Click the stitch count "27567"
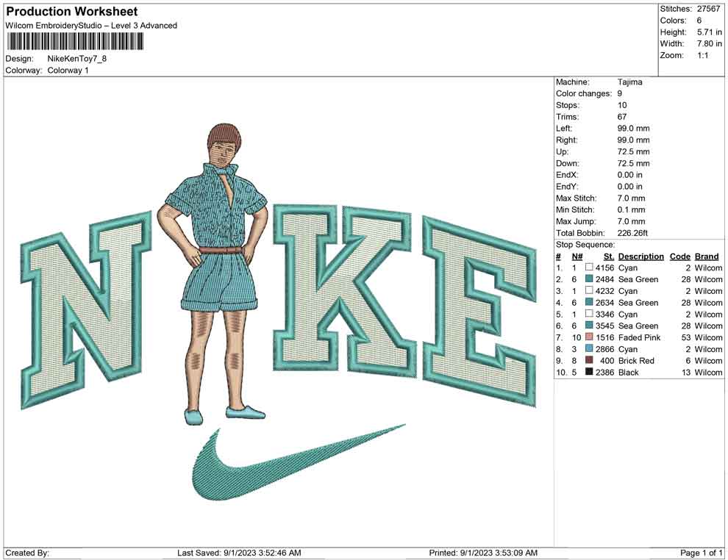This screenshot has height=560, width=728. coord(708,9)
